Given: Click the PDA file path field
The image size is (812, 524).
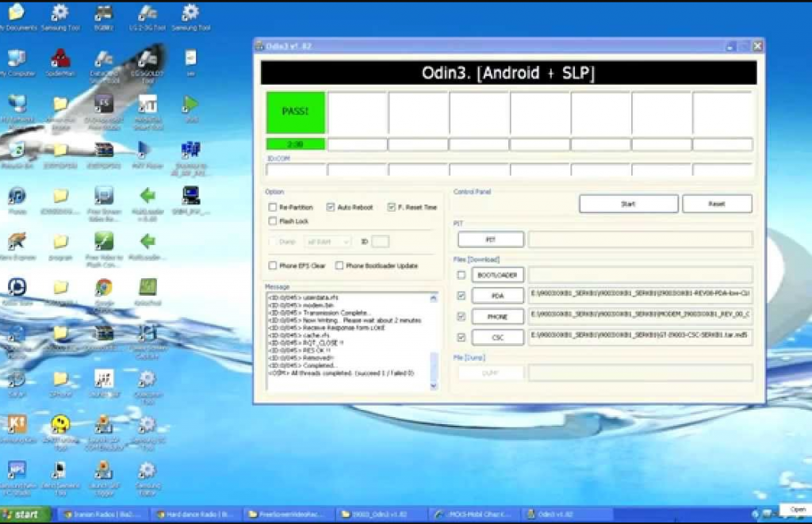Looking at the screenshot, I should (640, 296).
